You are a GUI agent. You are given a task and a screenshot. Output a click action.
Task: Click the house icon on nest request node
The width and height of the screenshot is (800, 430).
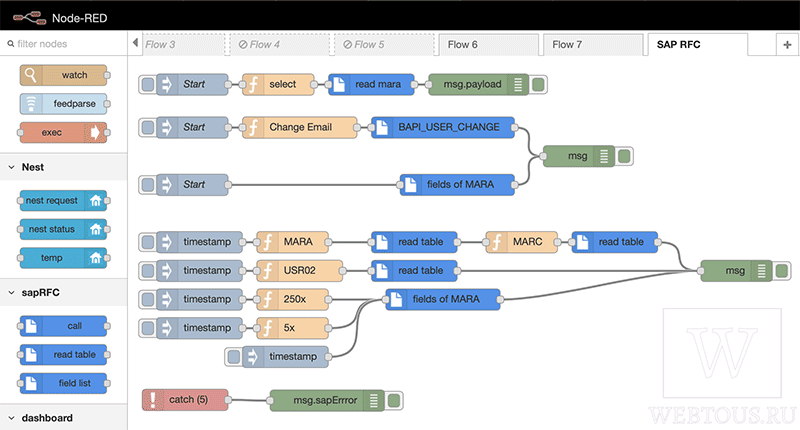95,200
